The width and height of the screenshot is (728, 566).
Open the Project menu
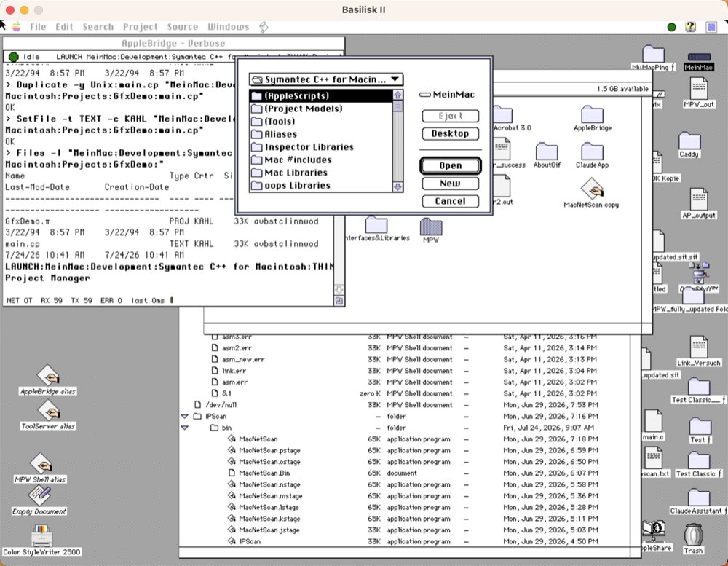click(x=141, y=27)
